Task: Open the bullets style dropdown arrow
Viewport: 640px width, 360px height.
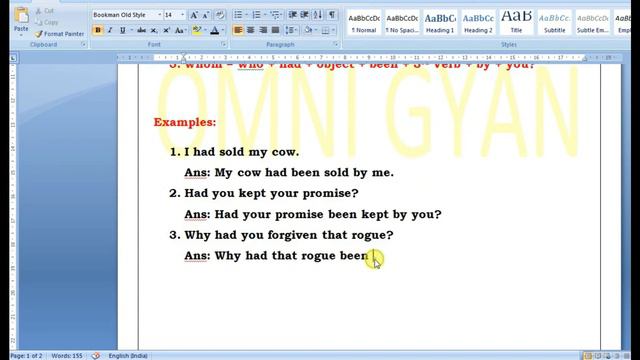Action: tap(246, 15)
